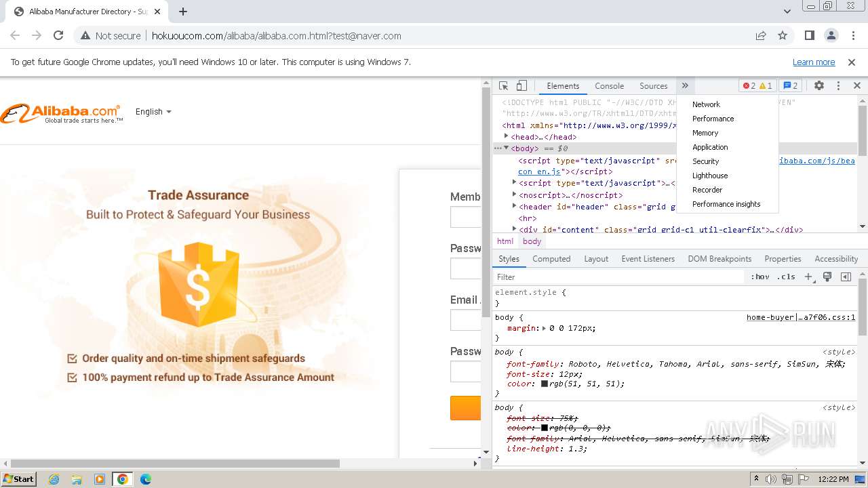
Task: Open the Learn more link
Action: pyautogui.click(x=814, y=62)
